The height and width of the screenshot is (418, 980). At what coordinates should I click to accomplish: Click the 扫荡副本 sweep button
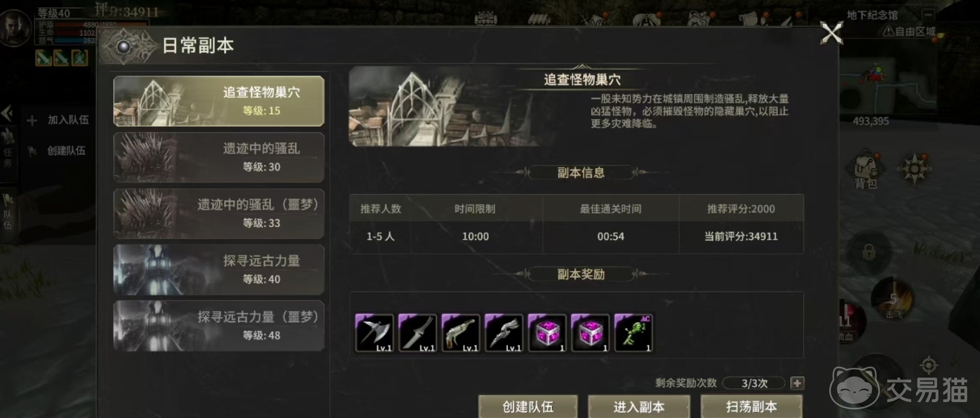(751, 406)
